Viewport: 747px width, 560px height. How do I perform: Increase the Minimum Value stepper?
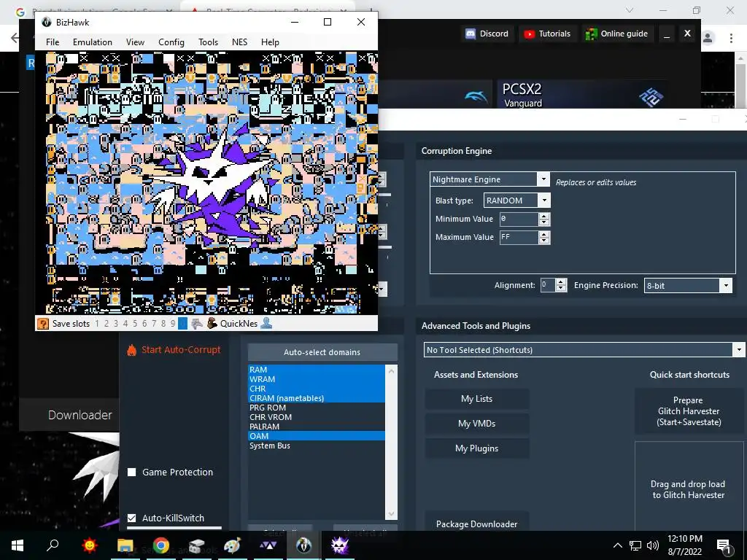(544, 216)
